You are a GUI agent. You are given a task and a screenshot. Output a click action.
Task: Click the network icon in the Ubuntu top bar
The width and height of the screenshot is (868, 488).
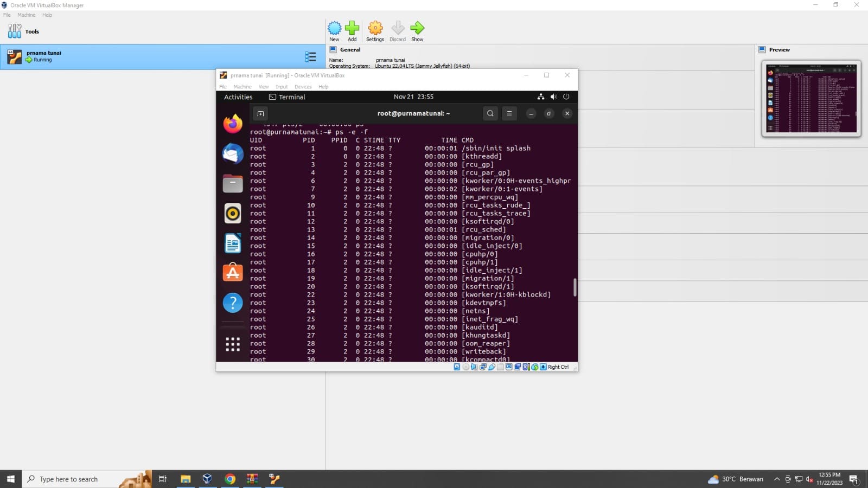click(x=541, y=97)
